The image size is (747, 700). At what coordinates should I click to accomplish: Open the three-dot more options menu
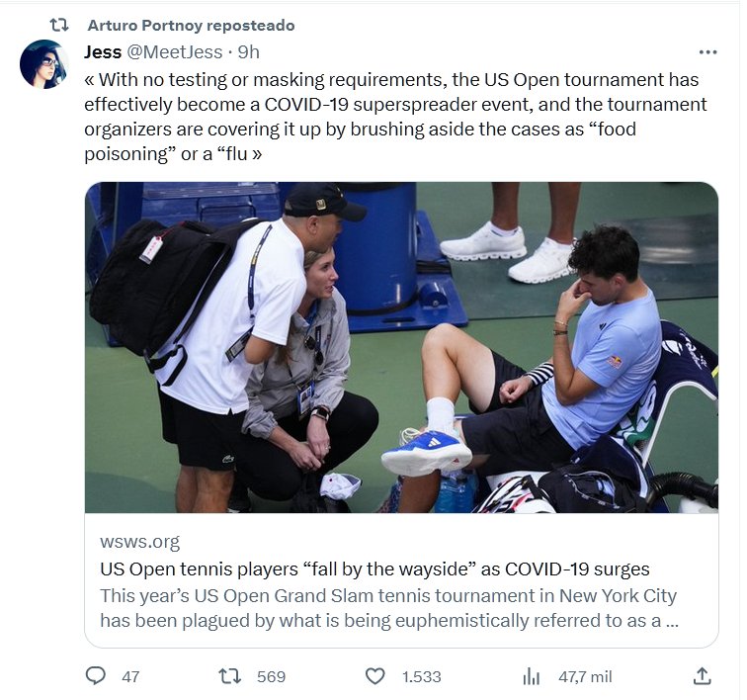(707, 52)
